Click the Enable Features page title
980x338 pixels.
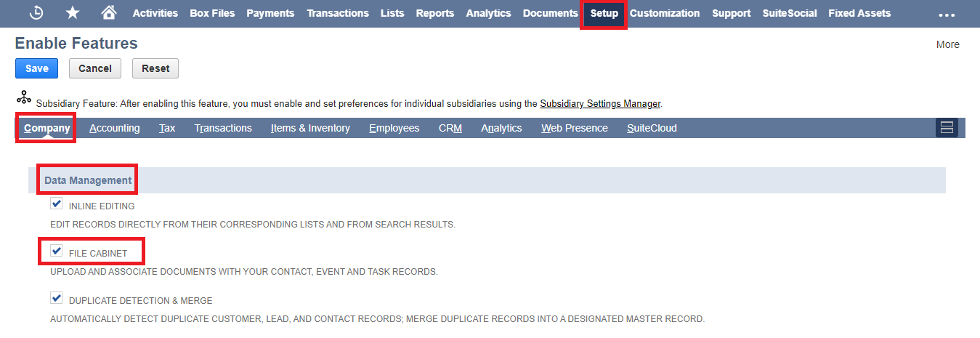pyautogui.click(x=76, y=44)
